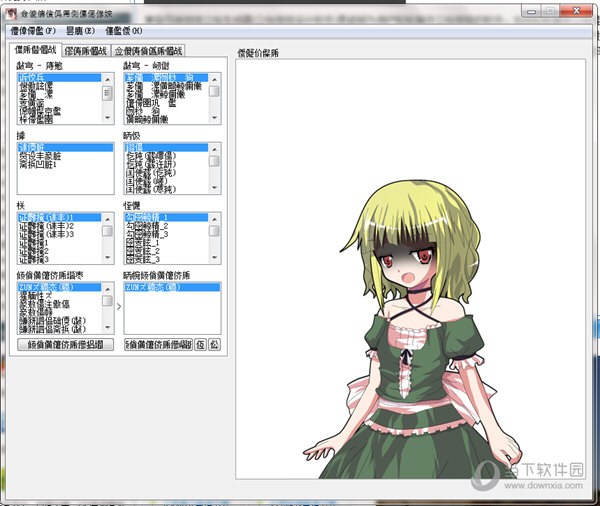Screen dimensions: 600x506
Task: Select second row in the top-right list
Action: (x=166, y=86)
